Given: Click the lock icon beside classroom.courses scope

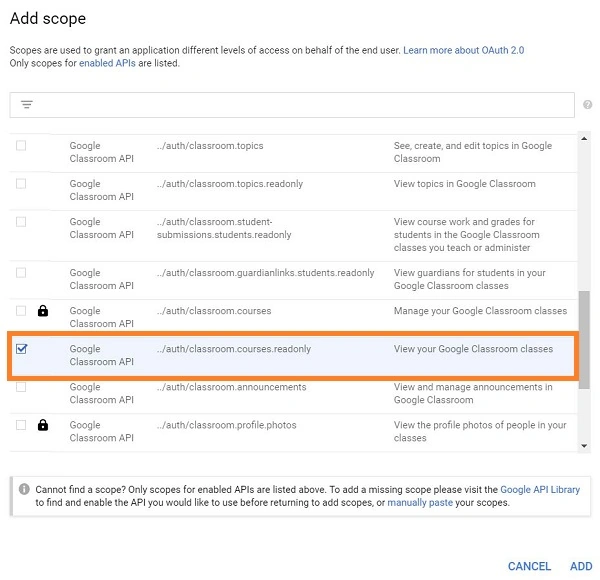Looking at the screenshot, I should pos(43,311).
